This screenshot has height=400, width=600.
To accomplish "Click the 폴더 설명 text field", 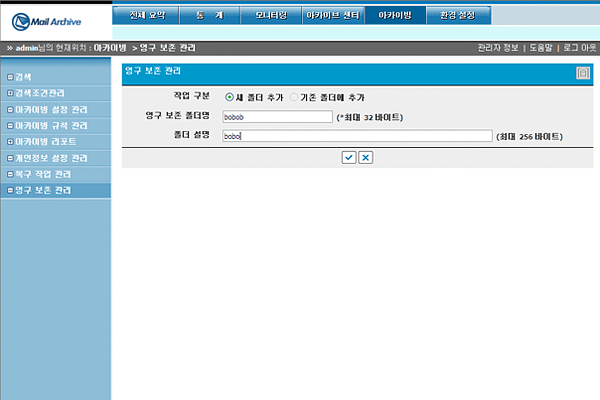I will (357, 136).
